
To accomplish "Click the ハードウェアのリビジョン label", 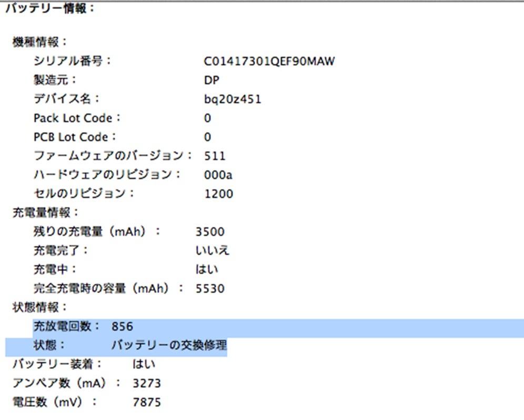I will click(x=107, y=175).
